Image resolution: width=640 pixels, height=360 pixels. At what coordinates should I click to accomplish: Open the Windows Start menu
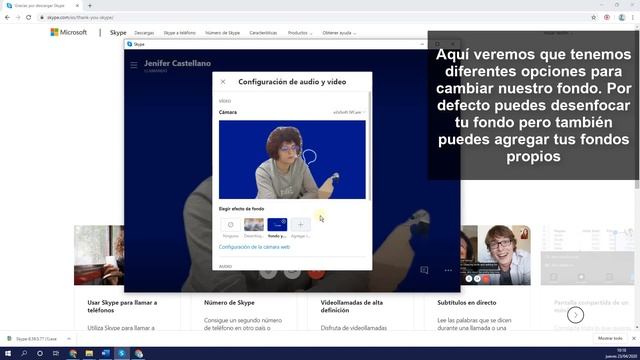point(8,353)
